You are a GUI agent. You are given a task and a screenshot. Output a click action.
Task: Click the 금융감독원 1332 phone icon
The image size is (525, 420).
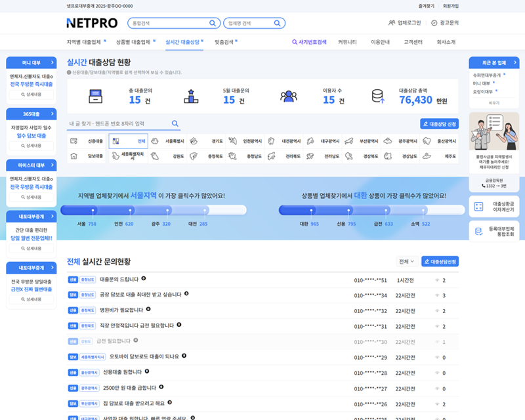pyautogui.click(x=483, y=186)
